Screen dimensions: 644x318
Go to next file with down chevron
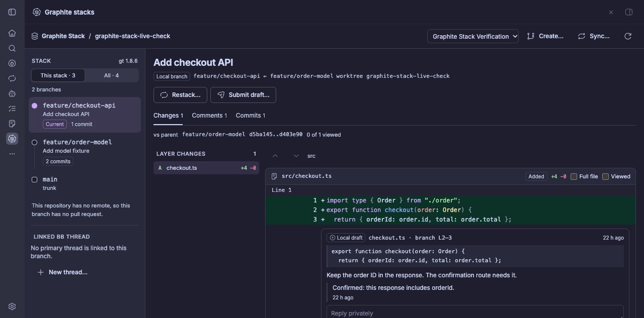pos(296,156)
